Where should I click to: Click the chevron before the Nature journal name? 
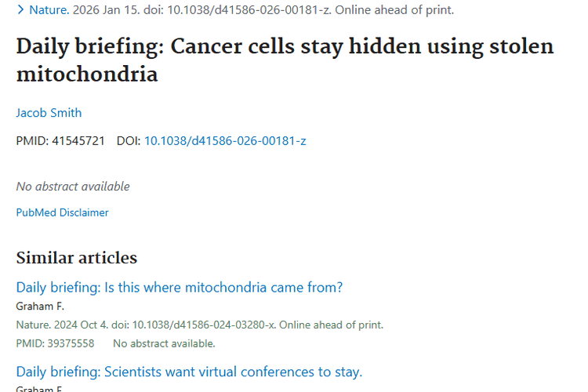click(x=20, y=10)
